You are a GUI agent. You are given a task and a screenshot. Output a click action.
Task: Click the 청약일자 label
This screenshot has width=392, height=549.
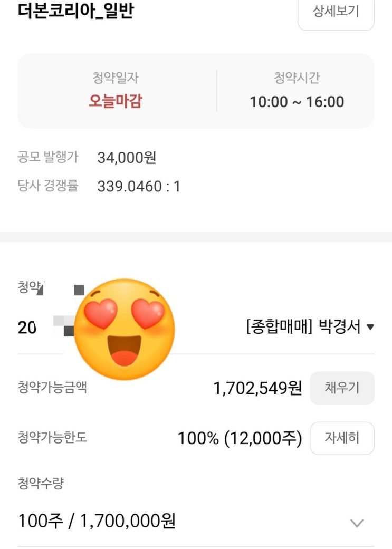click(x=115, y=78)
